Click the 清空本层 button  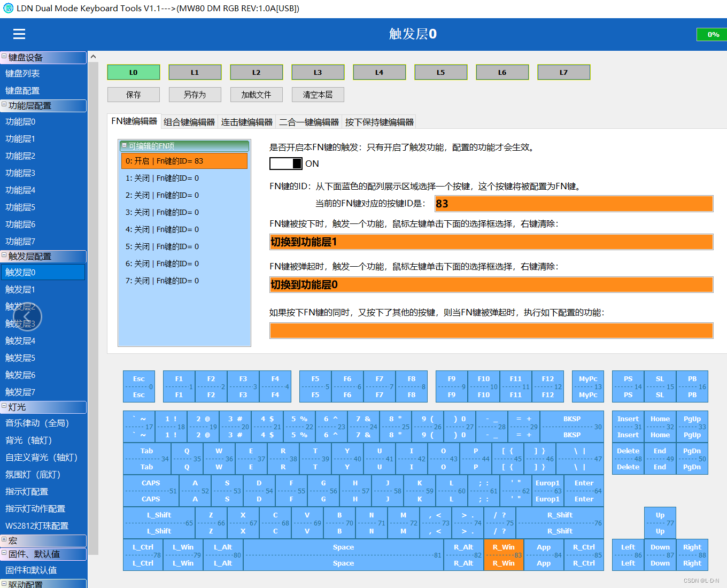tap(318, 95)
